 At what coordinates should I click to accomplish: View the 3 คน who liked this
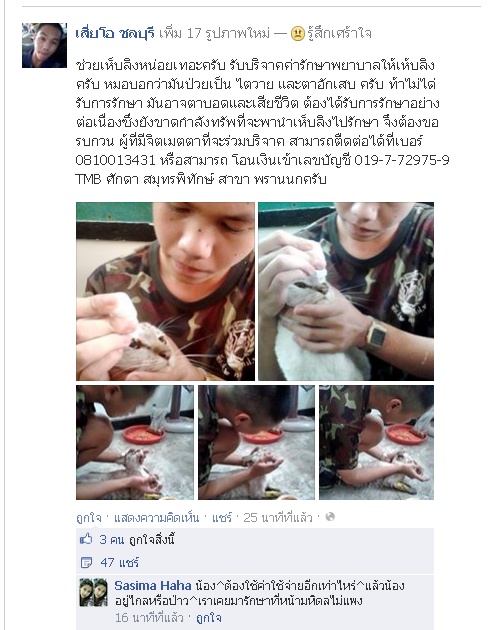(x=112, y=540)
